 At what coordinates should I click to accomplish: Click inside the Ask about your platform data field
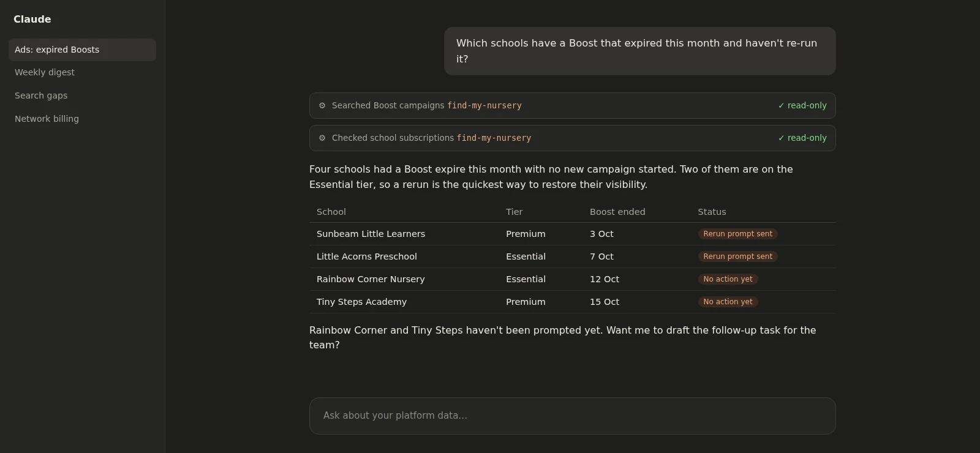pyautogui.click(x=572, y=416)
